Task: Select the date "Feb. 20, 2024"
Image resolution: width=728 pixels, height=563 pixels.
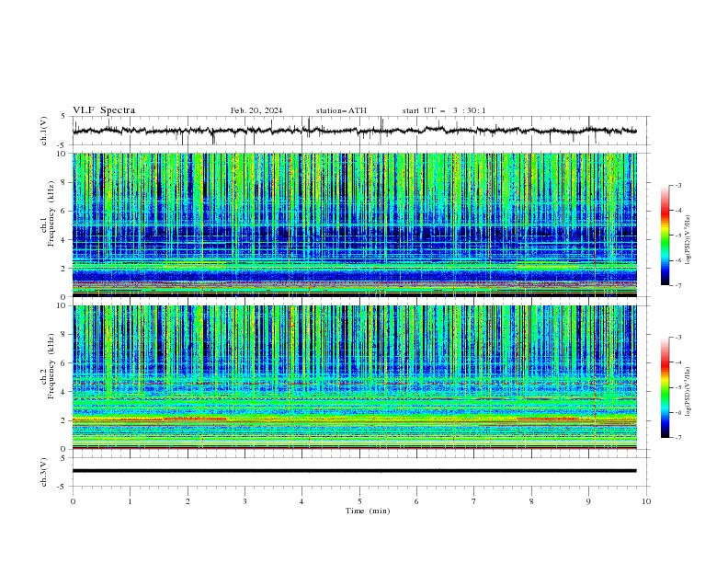Action: (x=256, y=110)
